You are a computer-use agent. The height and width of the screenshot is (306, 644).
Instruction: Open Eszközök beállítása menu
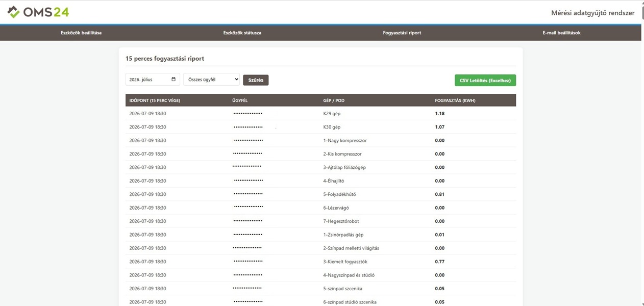(81, 33)
